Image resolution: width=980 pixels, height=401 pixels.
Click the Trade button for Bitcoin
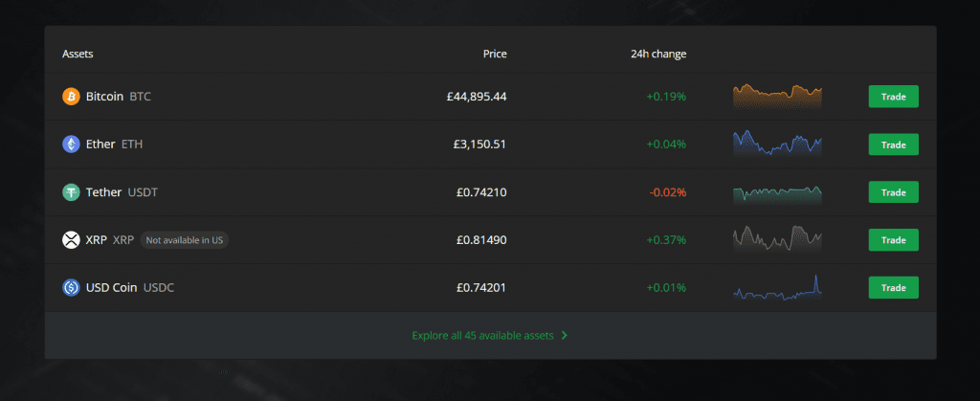[x=893, y=97]
